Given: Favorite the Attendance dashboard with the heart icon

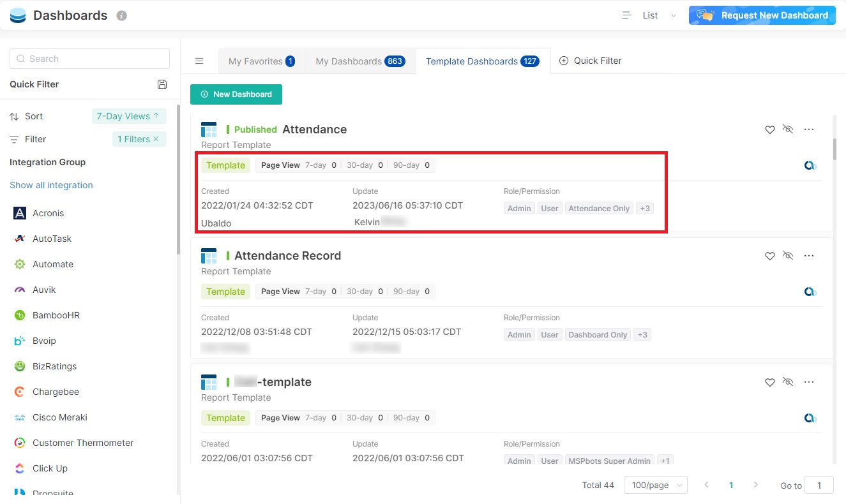Looking at the screenshot, I should [769, 129].
